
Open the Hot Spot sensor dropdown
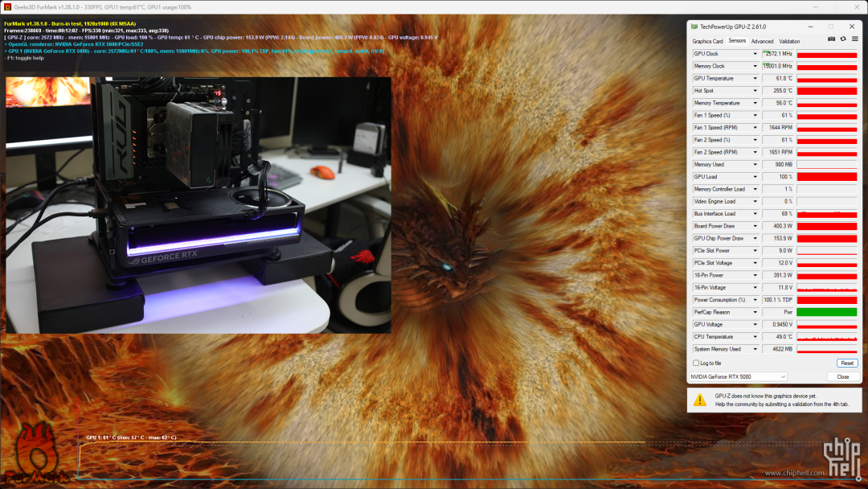pyautogui.click(x=755, y=91)
